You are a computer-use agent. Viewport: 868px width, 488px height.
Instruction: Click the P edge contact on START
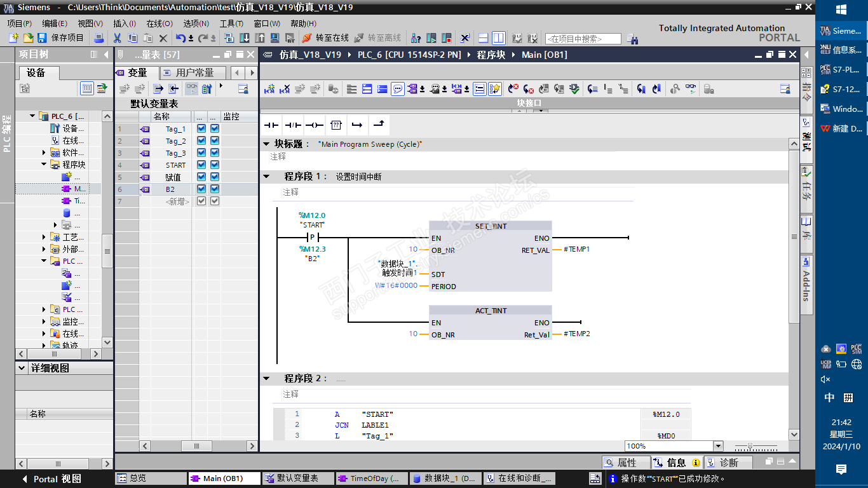312,238
